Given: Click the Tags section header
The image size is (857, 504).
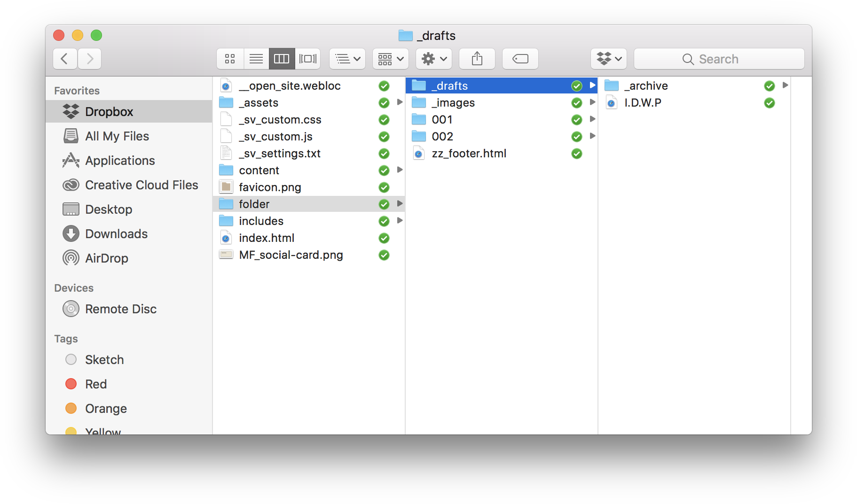Looking at the screenshot, I should tap(66, 339).
